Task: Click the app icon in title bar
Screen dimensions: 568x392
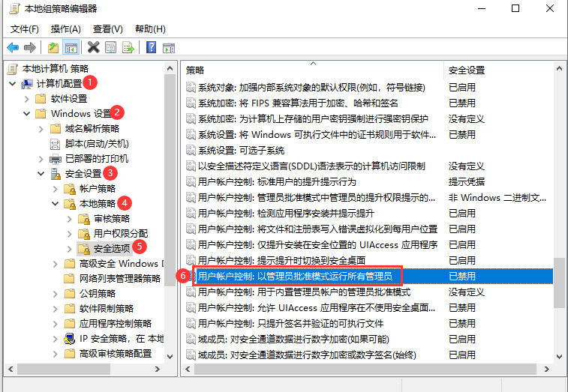Action: (14, 9)
